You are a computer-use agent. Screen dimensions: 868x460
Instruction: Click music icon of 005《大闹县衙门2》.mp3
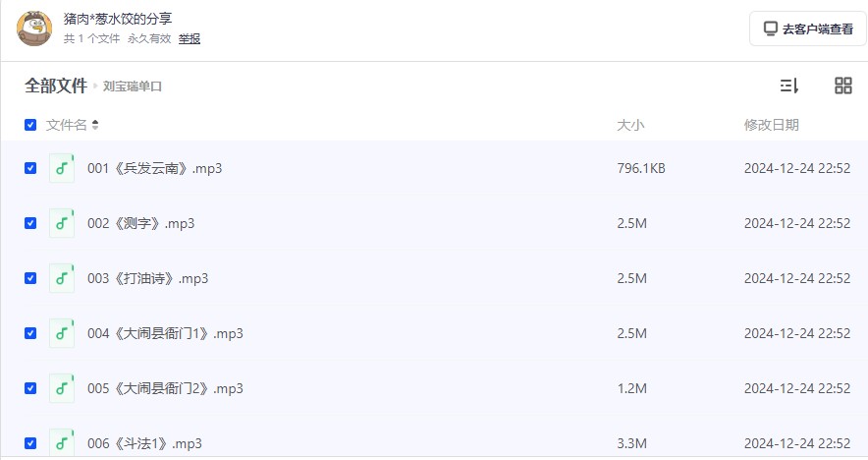[62, 388]
